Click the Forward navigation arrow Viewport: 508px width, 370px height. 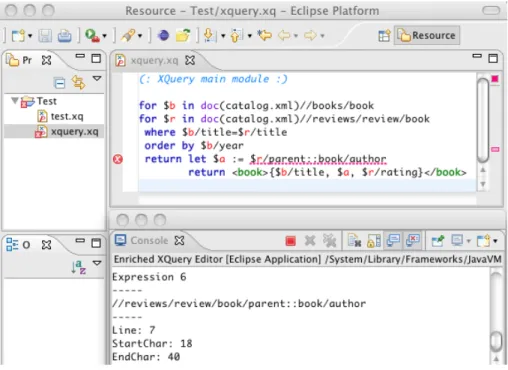[310, 35]
